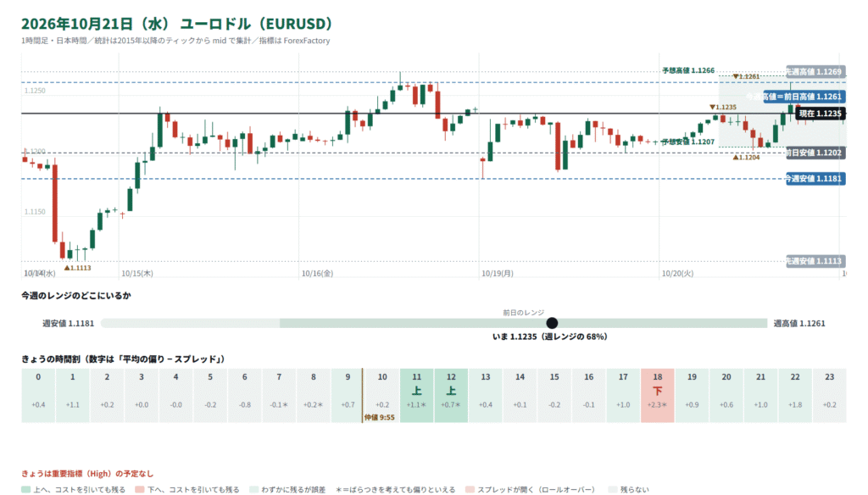This screenshot has height=495, width=868.
Task: Click the hour 22 cell showing +1.8
Action: click(x=795, y=395)
